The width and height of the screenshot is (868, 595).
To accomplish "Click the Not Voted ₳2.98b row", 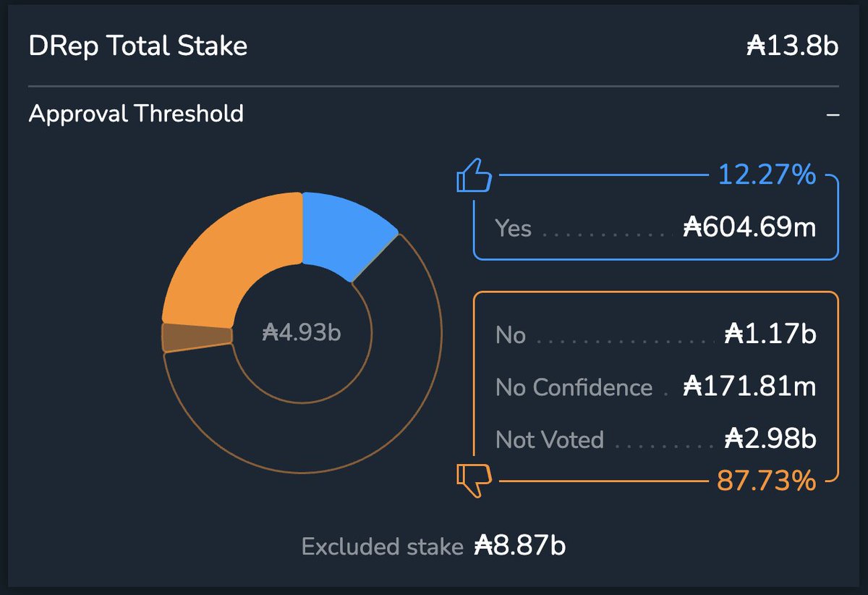I will click(x=655, y=439).
